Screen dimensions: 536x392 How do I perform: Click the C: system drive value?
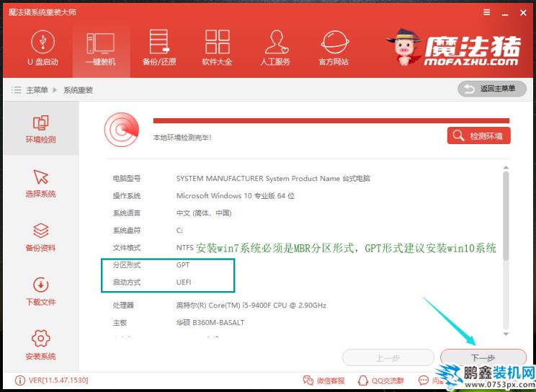pos(179,230)
